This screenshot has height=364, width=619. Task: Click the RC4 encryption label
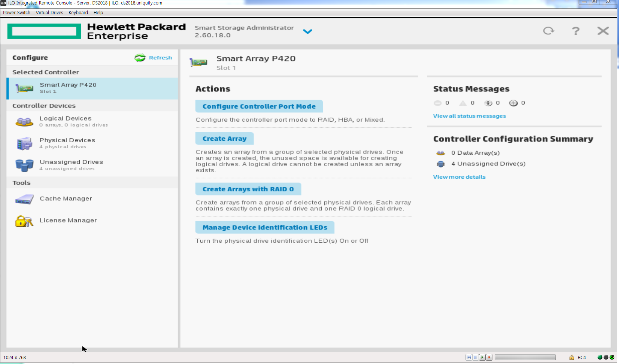click(x=582, y=358)
